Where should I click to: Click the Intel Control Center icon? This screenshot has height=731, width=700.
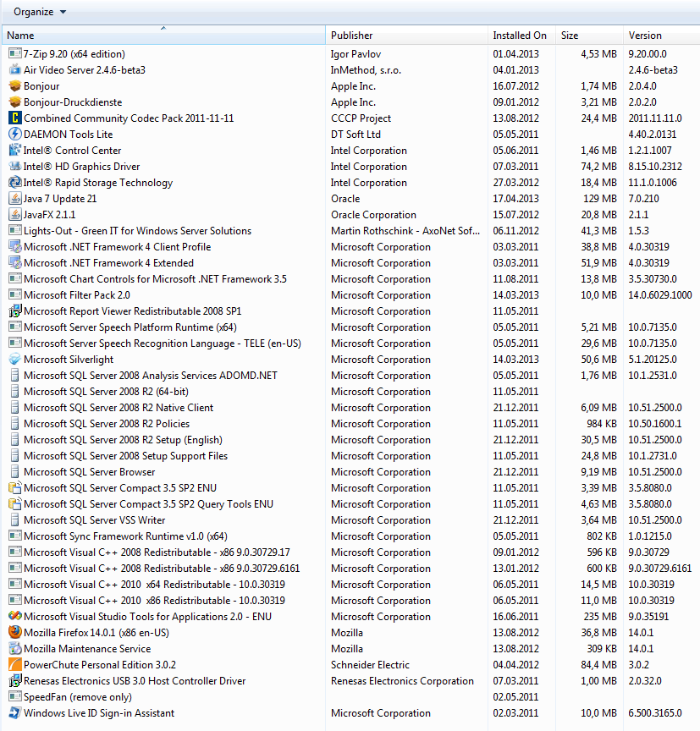tap(15, 150)
